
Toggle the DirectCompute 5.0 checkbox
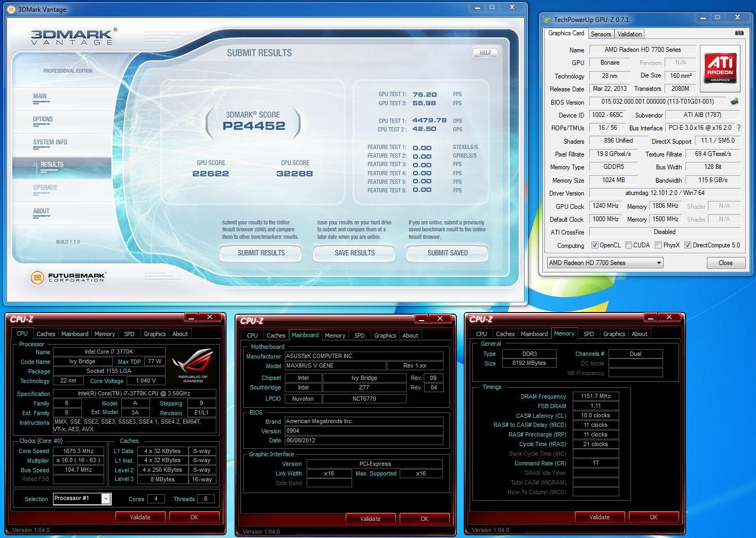(x=688, y=245)
